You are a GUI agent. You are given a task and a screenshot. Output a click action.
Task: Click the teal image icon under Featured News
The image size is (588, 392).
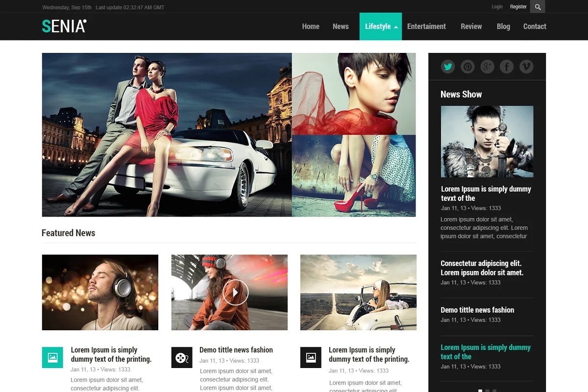[52, 357]
